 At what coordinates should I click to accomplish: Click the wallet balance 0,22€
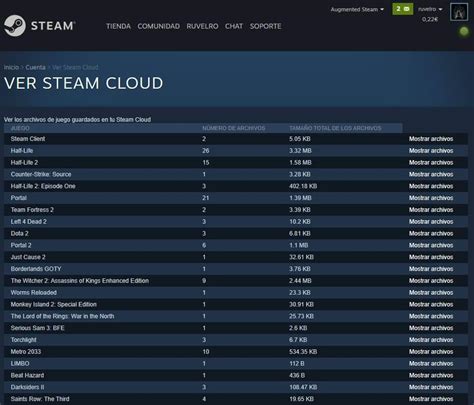tap(430, 19)
